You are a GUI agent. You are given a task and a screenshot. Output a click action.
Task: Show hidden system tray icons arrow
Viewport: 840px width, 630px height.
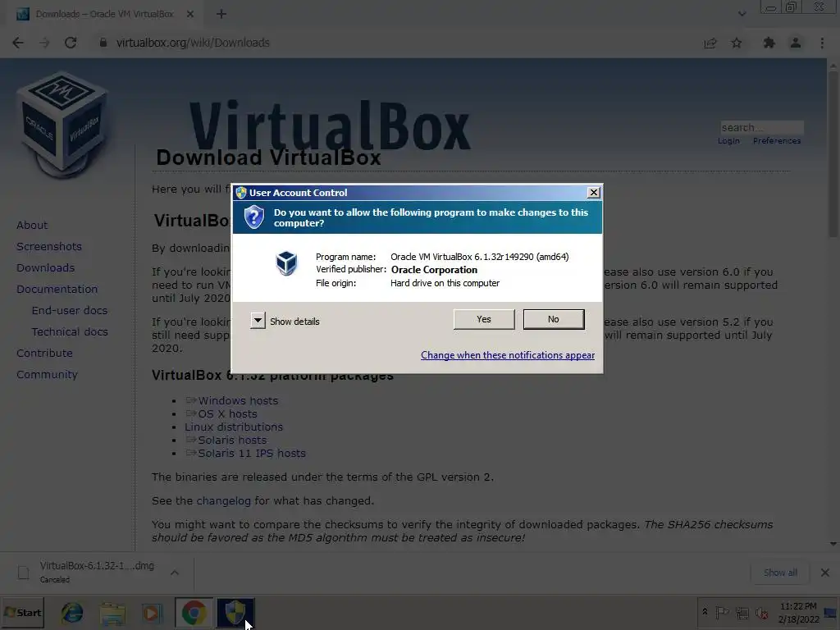pyautogui.click(x=705, y=612)
